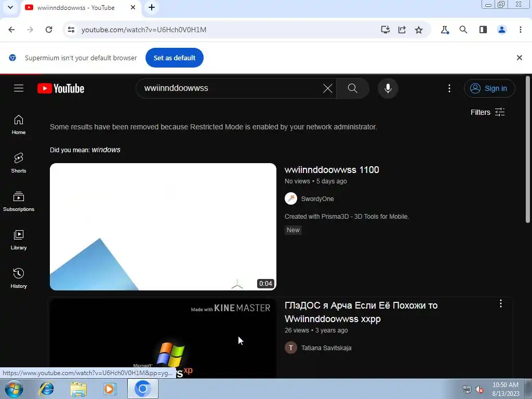
Task: Open a new browser tab
Action: point(152,7)
